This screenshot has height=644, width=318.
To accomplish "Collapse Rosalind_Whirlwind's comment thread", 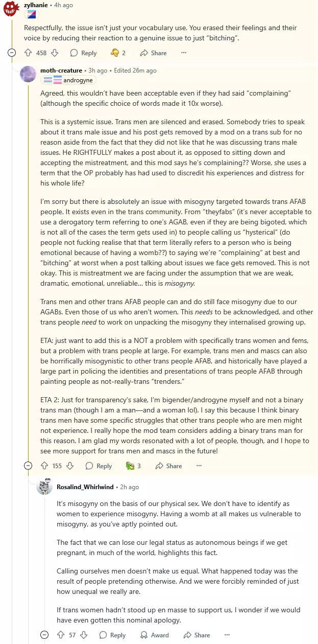I will click(44, 635).
